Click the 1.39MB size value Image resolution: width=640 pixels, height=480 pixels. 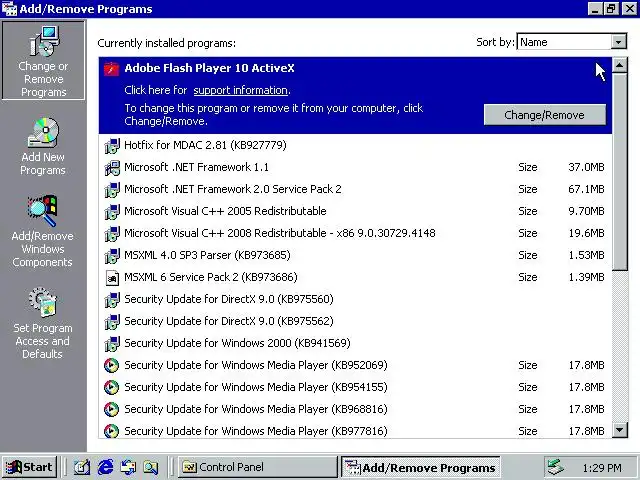[586, 278]
